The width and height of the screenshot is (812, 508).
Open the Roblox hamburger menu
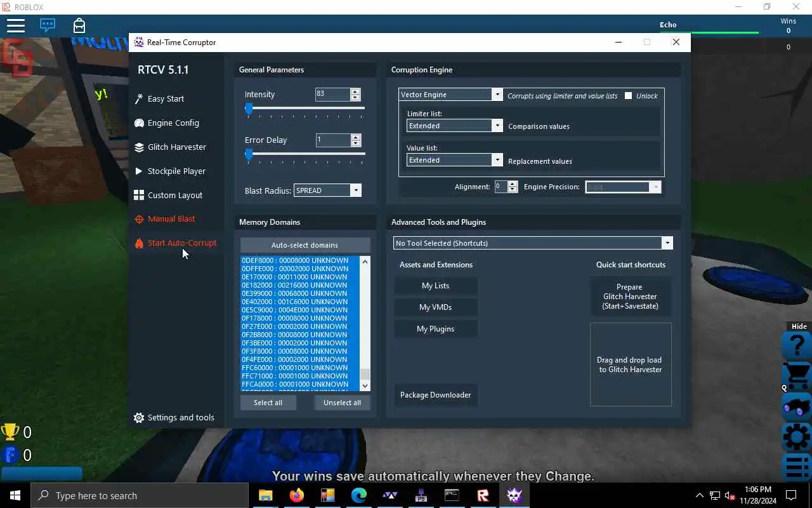[16, 25]
